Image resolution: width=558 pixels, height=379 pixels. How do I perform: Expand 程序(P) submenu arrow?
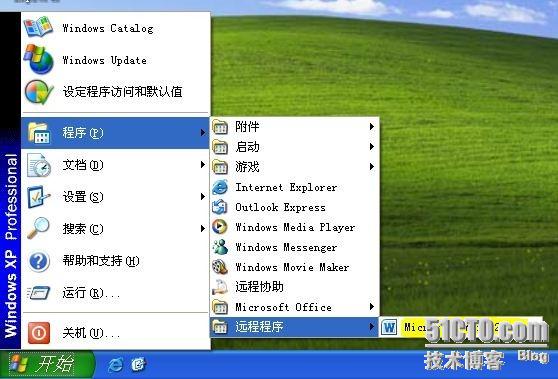tap(202, 133)
